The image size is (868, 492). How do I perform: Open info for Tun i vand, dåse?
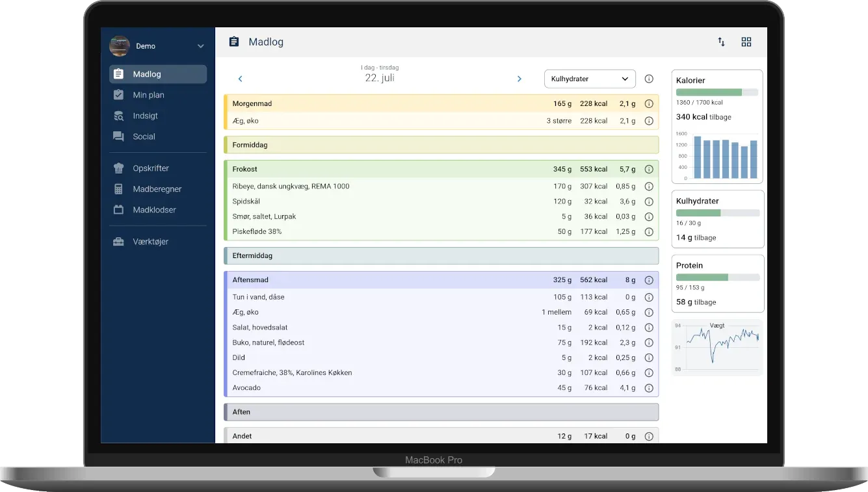(x=648, y=297)
